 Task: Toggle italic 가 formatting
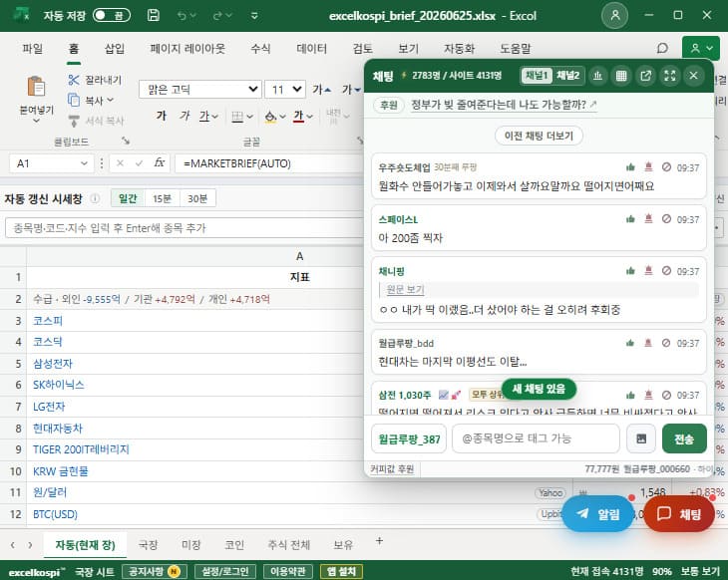point(184,116)
